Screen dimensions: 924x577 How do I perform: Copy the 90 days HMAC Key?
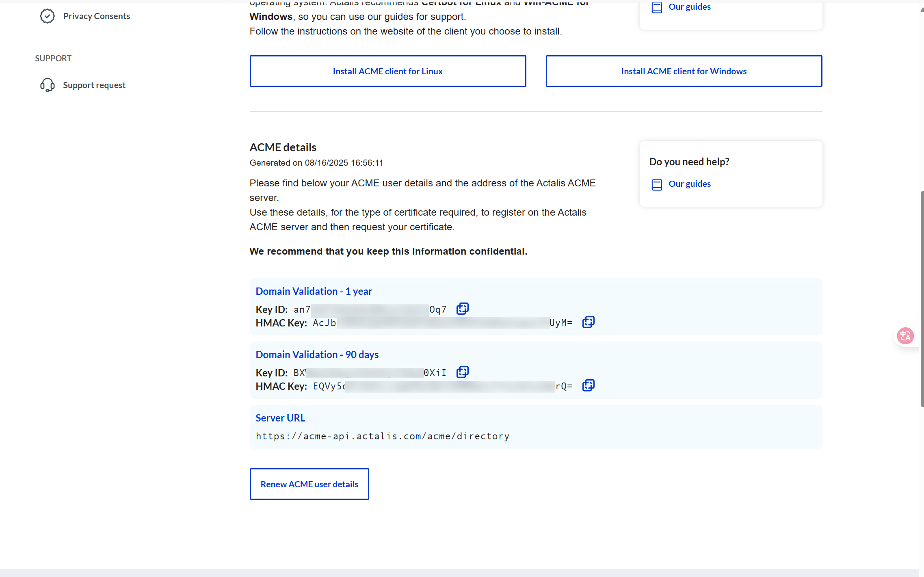point(588,386)
